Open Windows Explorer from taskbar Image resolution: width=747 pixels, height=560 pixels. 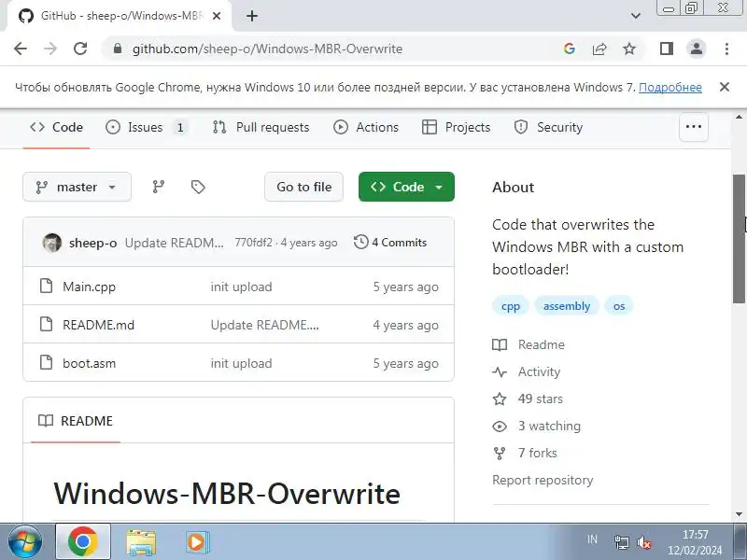pos(141,542)
